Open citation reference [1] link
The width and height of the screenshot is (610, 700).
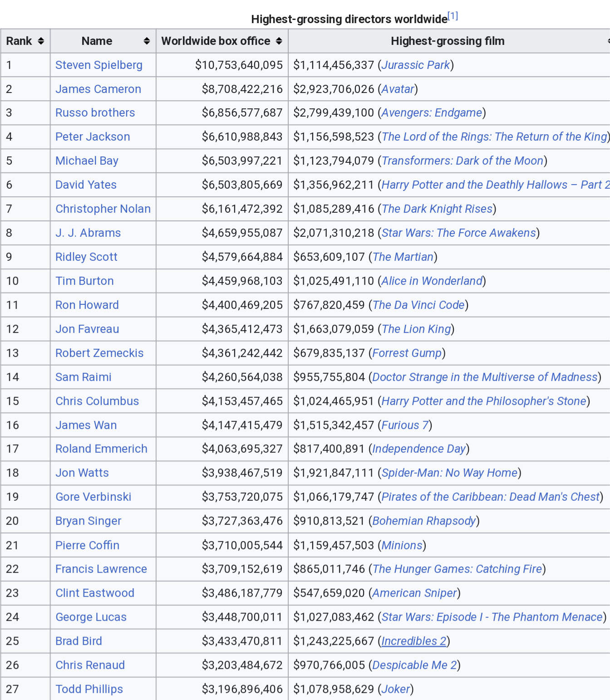click(453, 16)
